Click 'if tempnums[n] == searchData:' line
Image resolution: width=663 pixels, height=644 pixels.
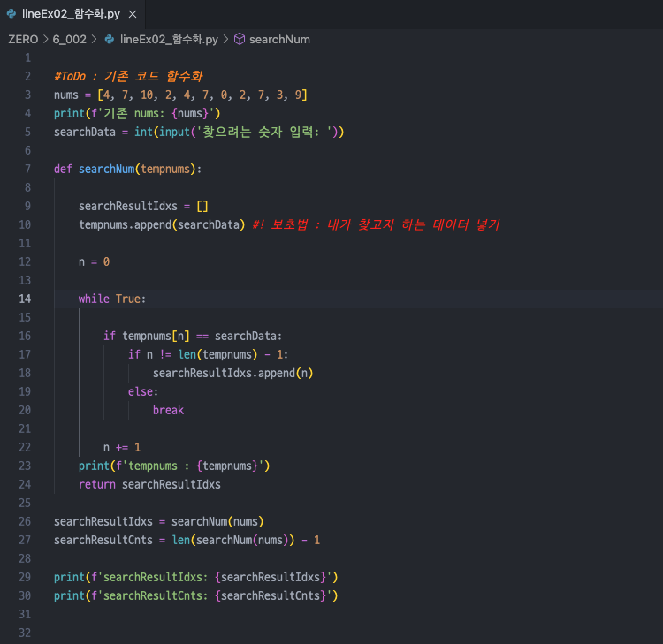(x=193, y=336)
